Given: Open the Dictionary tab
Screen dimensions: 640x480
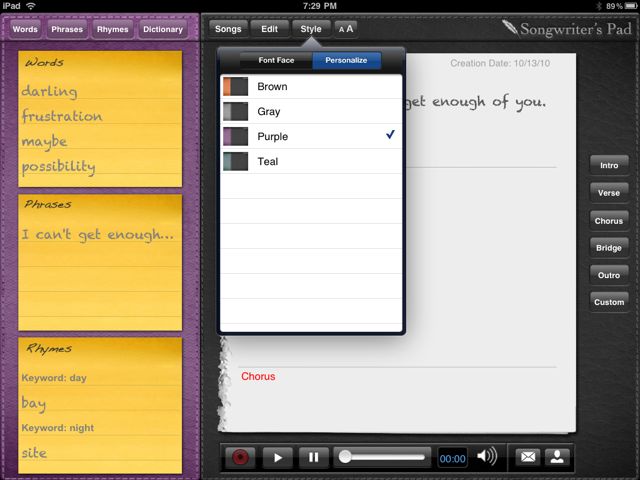Looking at the screenshot, I should (163, 29).
